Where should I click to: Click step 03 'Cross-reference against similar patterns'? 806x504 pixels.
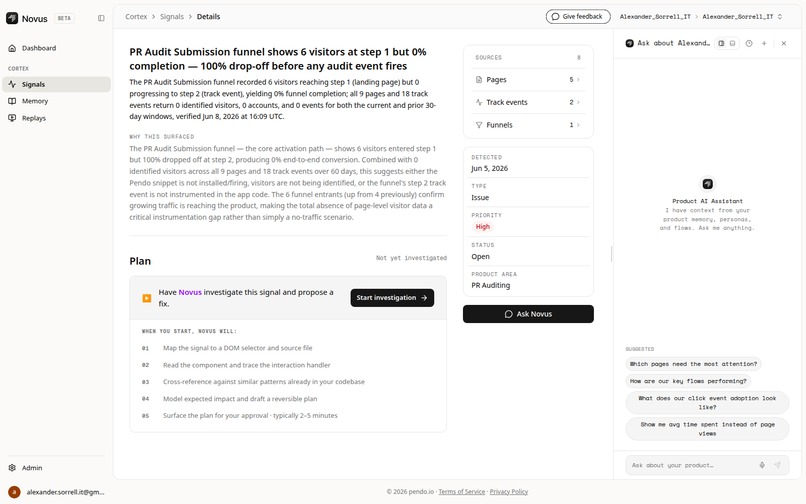click(264, 382)
